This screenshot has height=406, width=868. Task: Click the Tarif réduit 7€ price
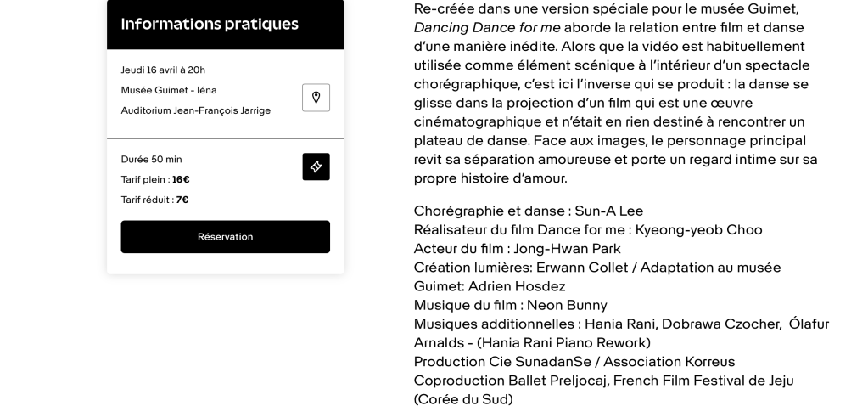[154, 200]
